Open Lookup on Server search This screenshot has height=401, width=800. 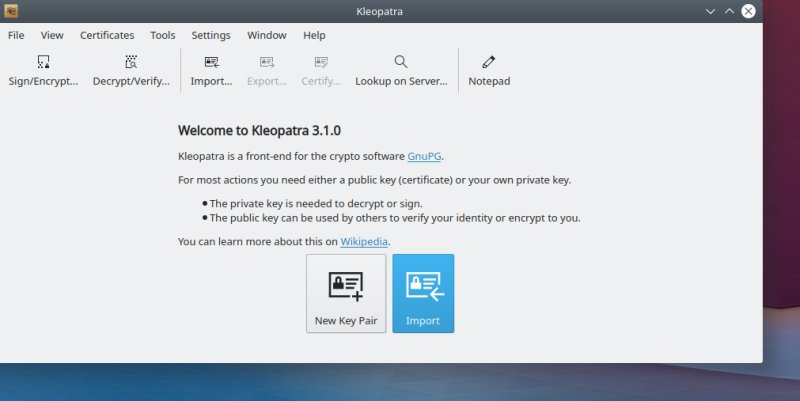(x=401, y=70)
